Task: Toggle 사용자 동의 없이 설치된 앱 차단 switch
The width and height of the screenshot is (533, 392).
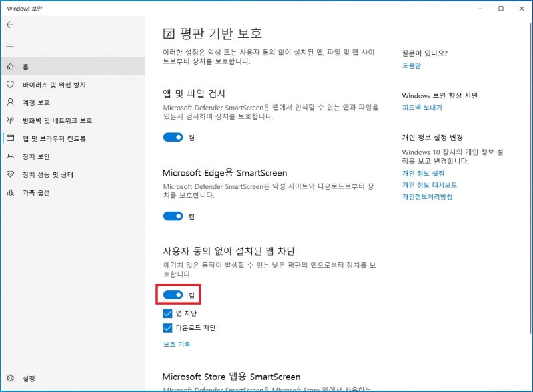Action: coord(173,295)
